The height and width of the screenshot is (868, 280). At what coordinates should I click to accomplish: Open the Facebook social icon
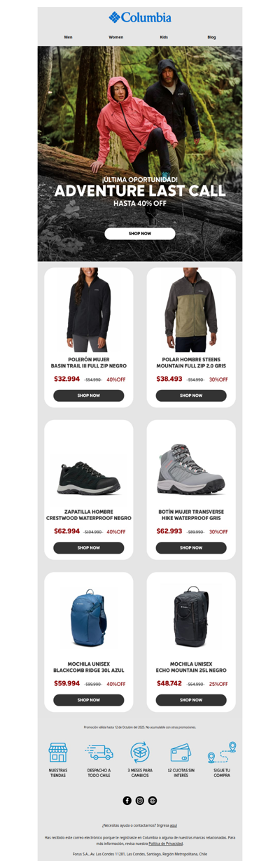click(x=127, y=800)
